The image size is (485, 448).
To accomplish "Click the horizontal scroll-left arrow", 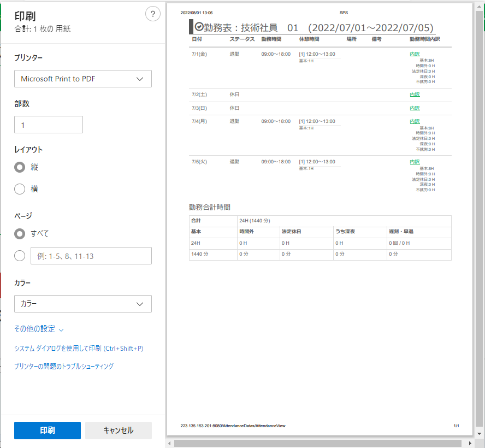I will (x=170, y=443).
